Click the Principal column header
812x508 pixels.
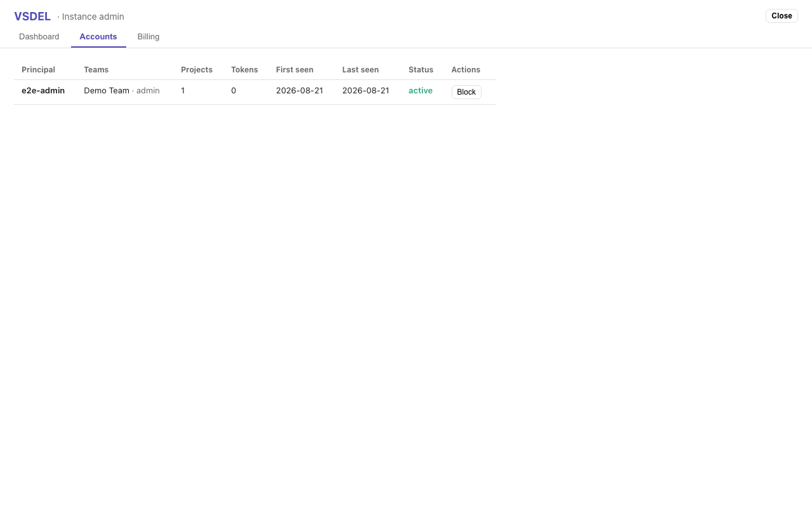tap(38, 70)
